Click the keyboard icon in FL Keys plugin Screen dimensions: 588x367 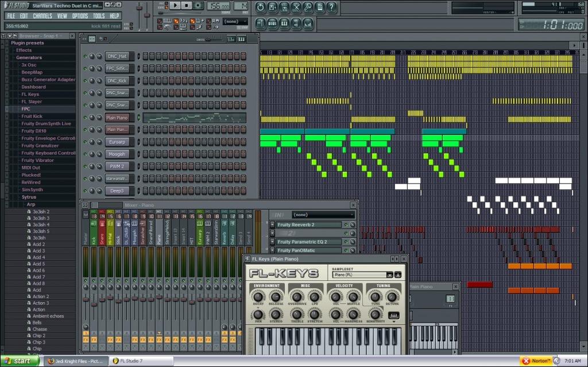point(394,315)
